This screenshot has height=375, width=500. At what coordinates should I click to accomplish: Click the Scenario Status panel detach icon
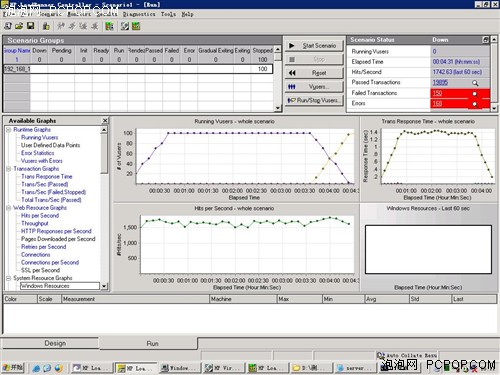pyautogui.click(x=486, y=40)
